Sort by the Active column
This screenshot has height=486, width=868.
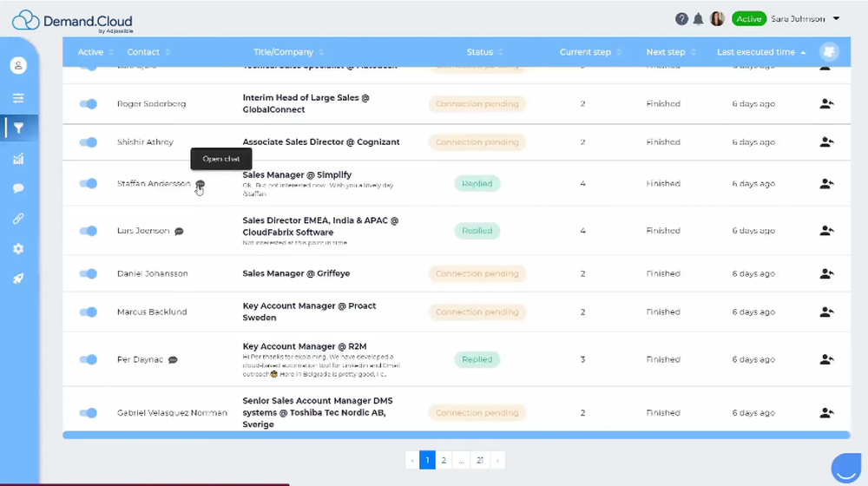tap(95, 52)
